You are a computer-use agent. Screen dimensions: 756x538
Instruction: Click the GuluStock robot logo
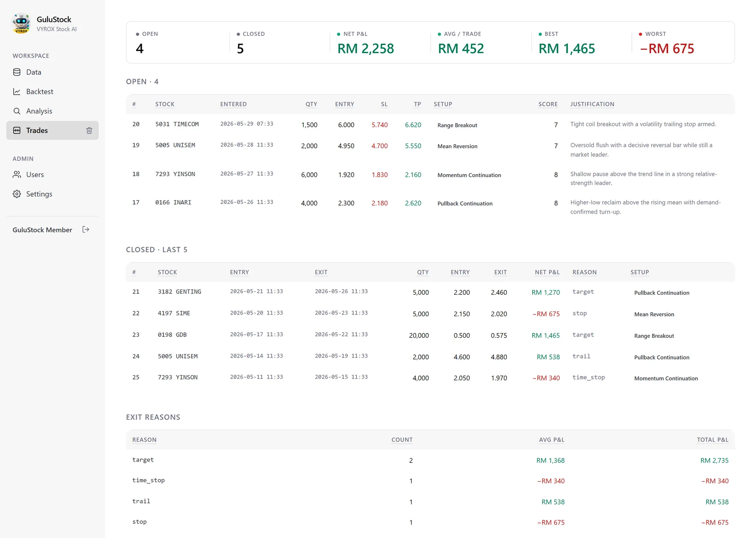tap(21, 24)
